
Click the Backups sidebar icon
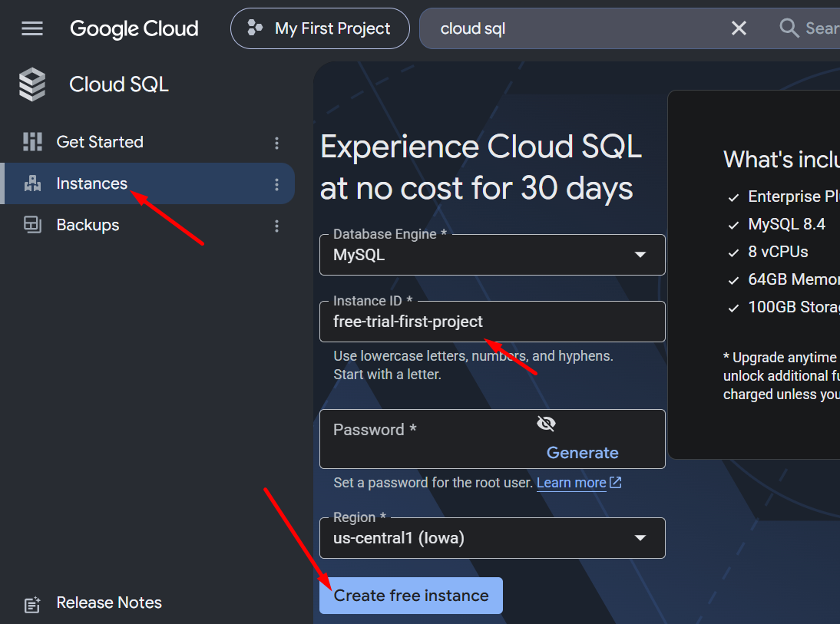tap(33, 224)
